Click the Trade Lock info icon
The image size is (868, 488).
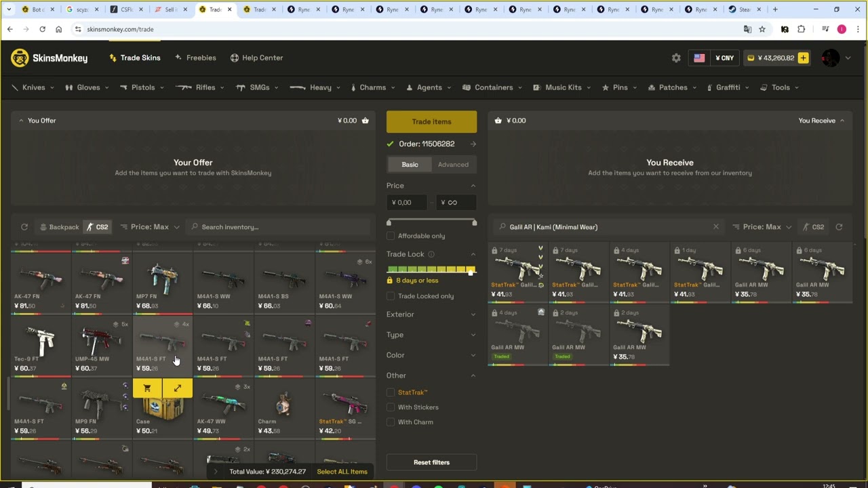(431, 254)
